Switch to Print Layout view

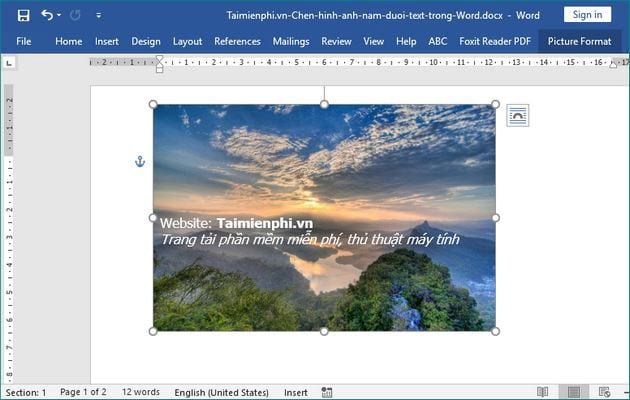click(x=574, y=392)
